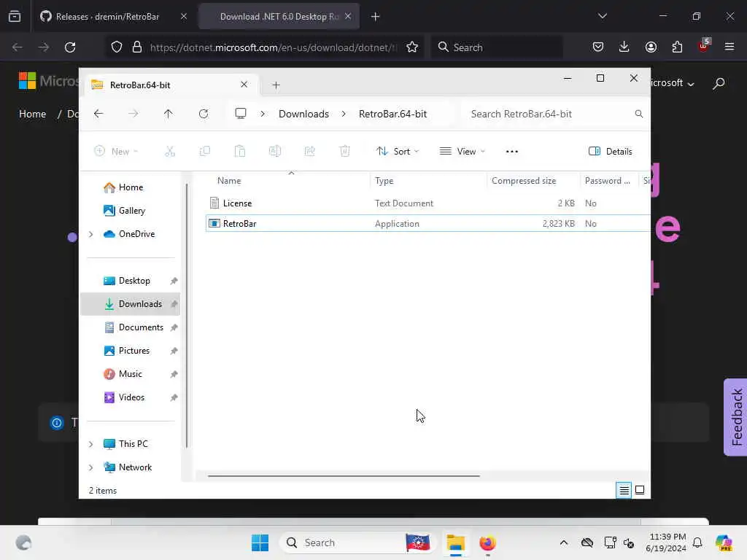Reload the Firefox page

click(70, 47)
